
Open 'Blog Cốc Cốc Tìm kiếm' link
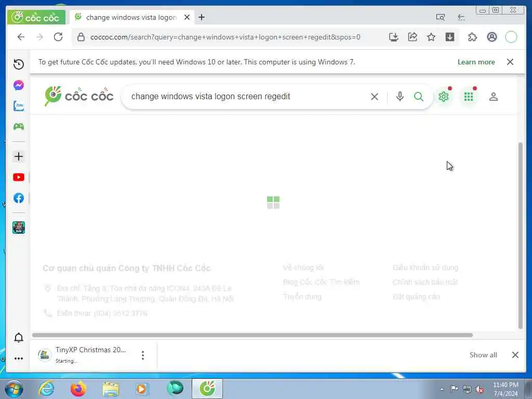click(x=321, y=282)
